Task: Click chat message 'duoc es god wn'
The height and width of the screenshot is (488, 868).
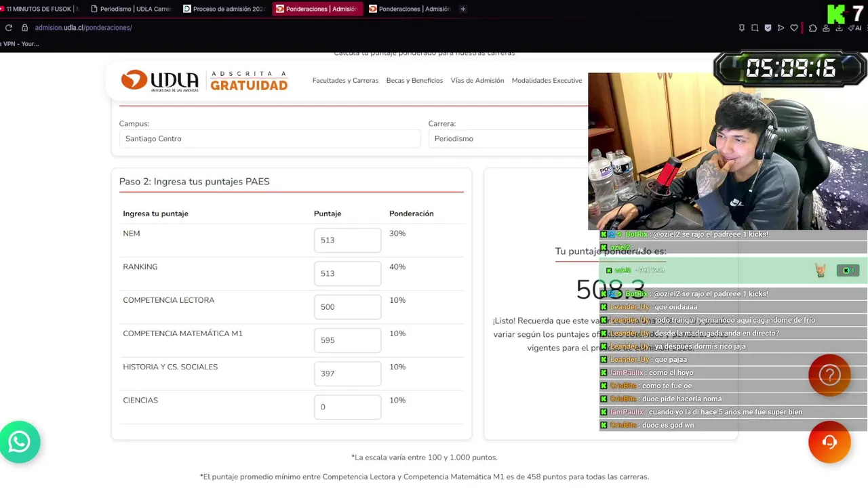Action: (667, 425)
